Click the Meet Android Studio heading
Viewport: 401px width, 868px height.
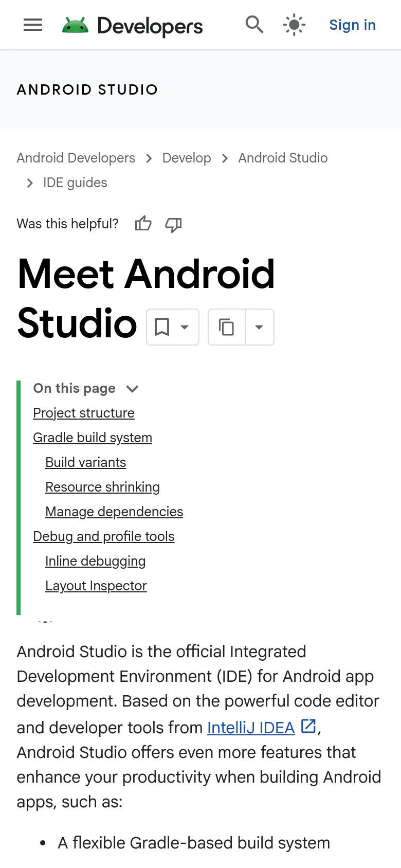pyautogui.click(x=146, y=298)
